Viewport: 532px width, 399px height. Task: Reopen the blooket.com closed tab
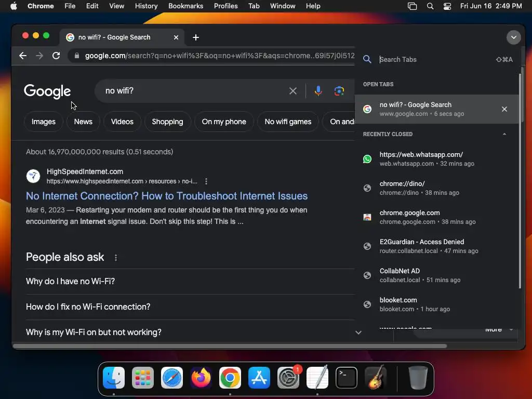coord(437,304)
